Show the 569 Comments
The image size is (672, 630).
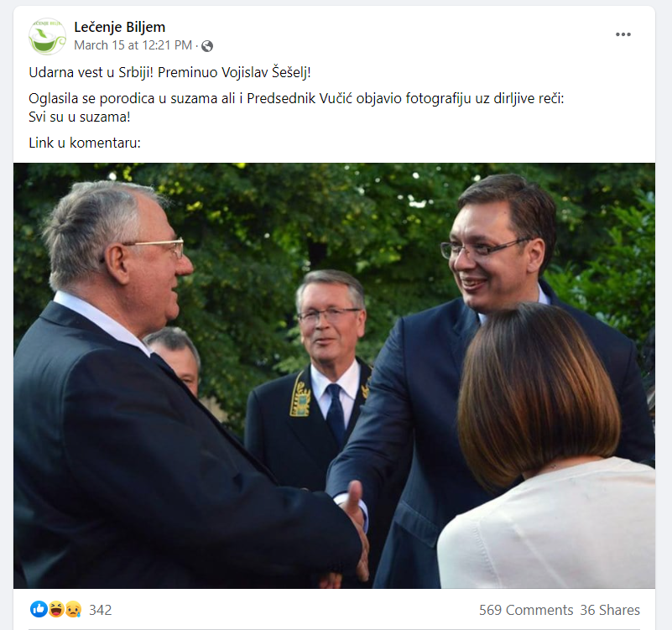[x=526, y=610]
